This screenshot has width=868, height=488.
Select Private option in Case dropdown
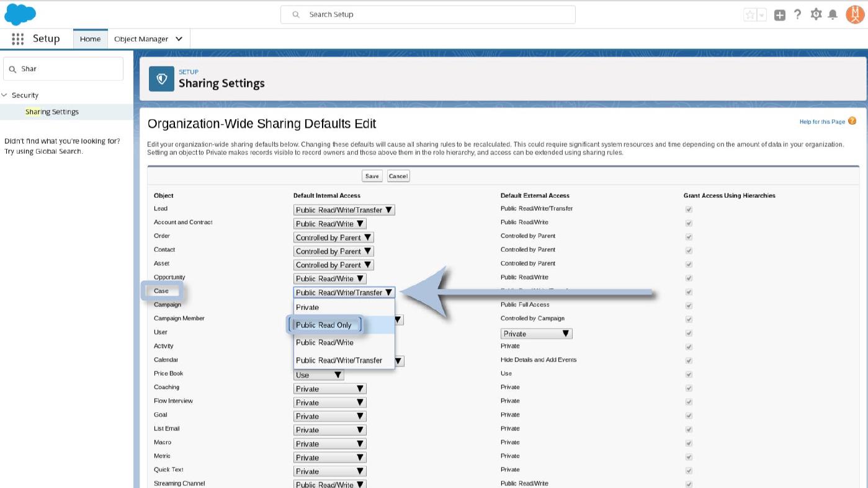click(x=308, y=308)
